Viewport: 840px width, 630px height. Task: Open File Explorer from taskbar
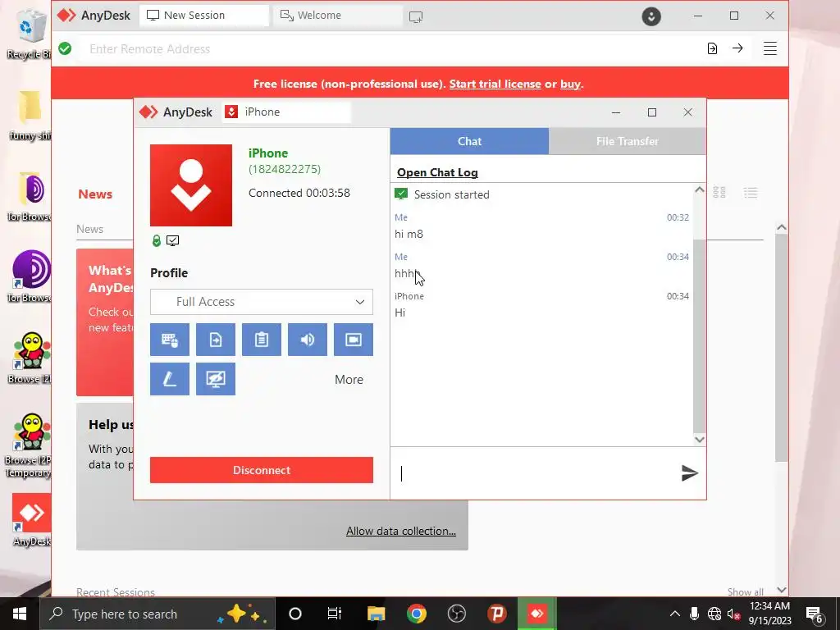point(376,614)
